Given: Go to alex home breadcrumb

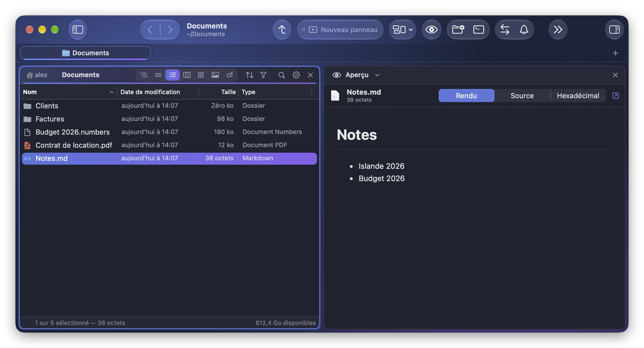Looking at the screenshot, I should (37, 75).
